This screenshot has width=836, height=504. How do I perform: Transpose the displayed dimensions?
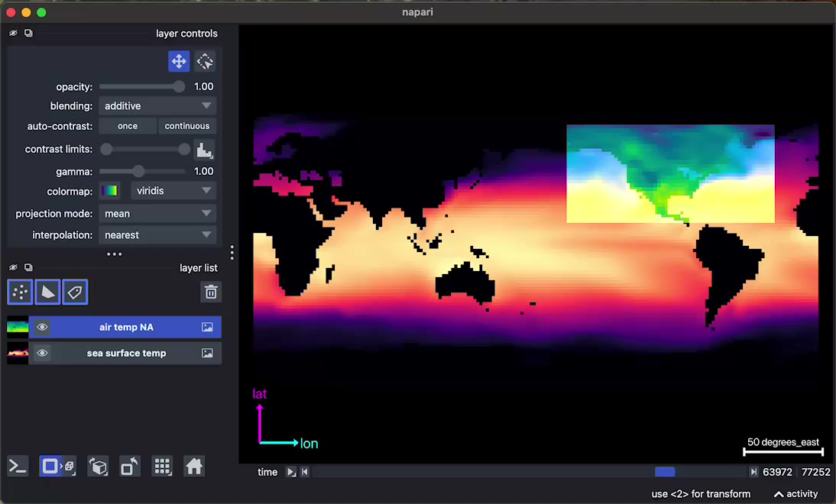click(x=130, y=467)
